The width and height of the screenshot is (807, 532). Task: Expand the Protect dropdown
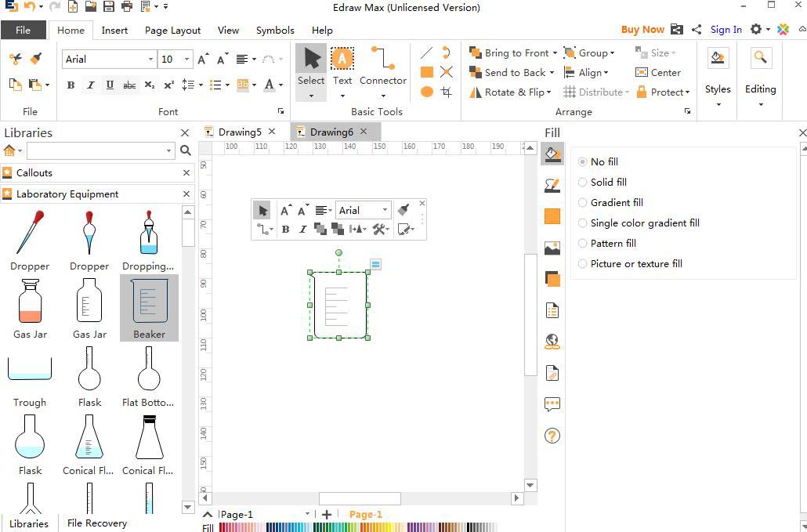point(687,92)
